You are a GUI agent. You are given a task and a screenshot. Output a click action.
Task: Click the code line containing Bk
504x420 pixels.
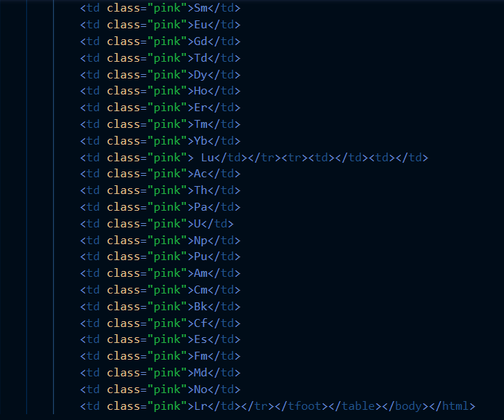click(x=160, y=307)
